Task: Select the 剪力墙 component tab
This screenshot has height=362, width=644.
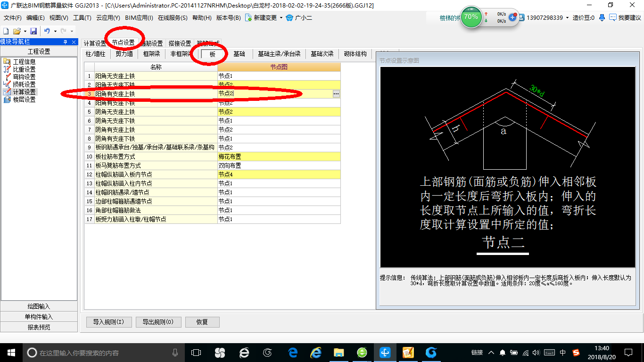Action: coord(124,54)
